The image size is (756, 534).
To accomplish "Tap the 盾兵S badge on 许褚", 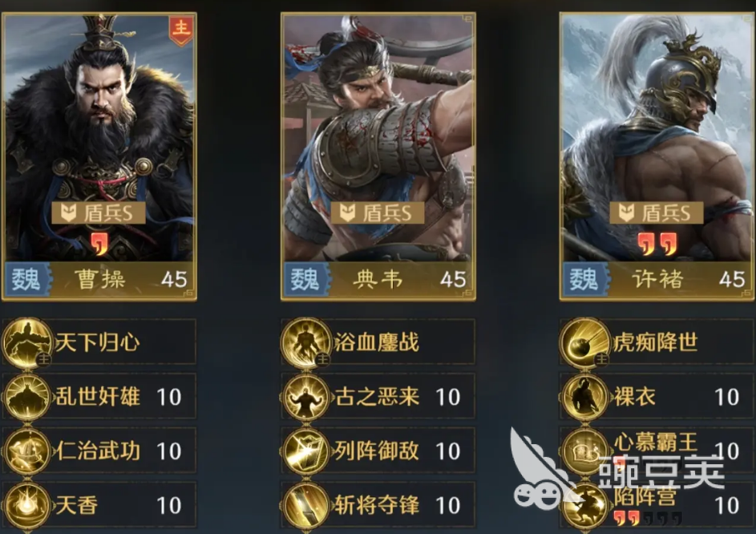I will point(657,212).
